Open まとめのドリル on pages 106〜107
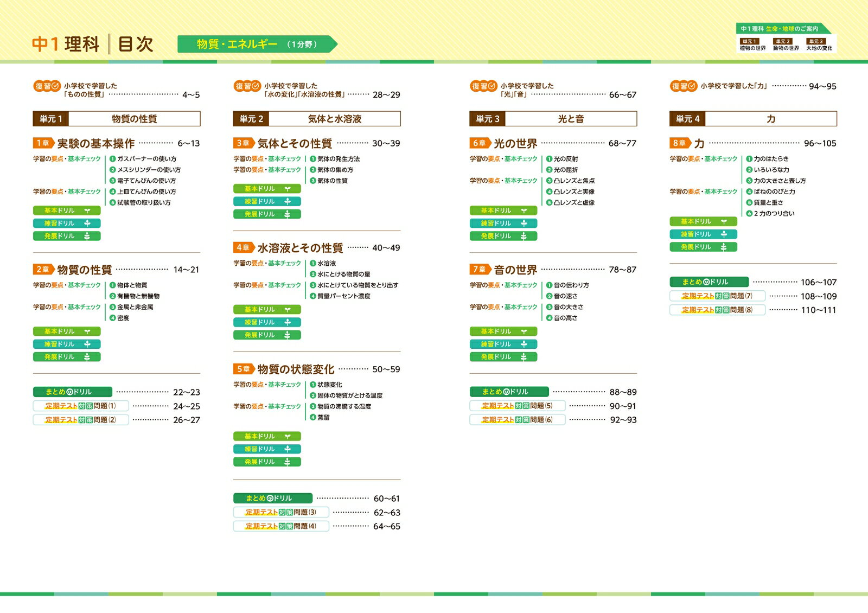Image resolution: width=868 pixels, height=613 pixels. pos(709,282)
